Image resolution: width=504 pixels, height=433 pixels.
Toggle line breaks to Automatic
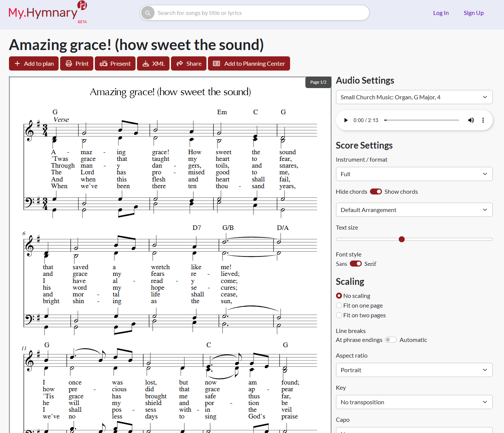coord(391,340)
